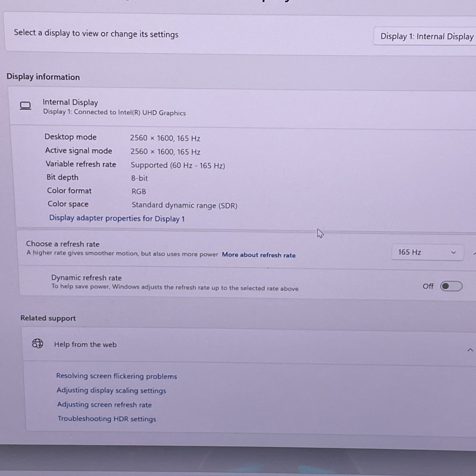This screenshot has width=476, height=476.
Task: Open the 165 Hz refresh rate dropdown
Action: coord(427,252)
